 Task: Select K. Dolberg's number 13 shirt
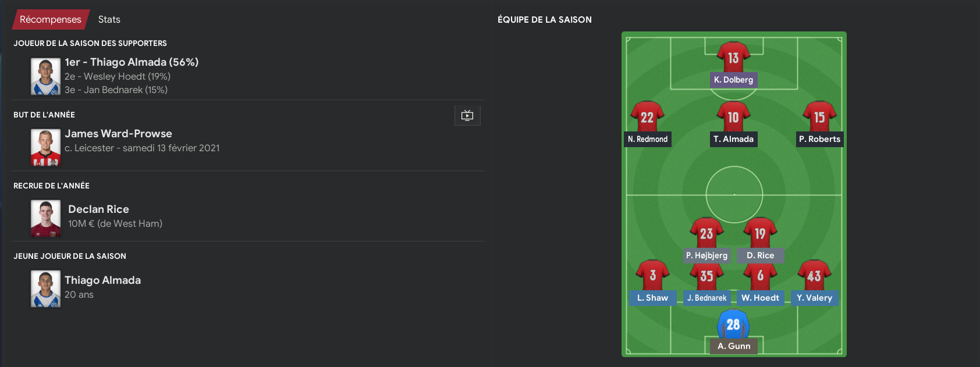click(733, 57)
